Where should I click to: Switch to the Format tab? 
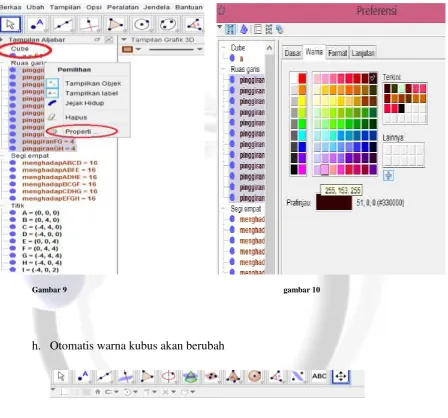(337, 53)
